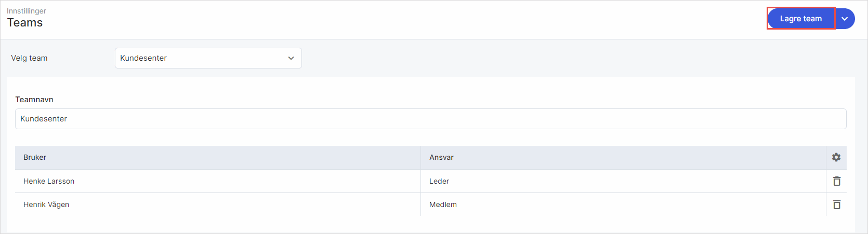This screenshot has height=234, width=868.
Task: Change the Leder responsibility cell
Action: click(439, 181)
